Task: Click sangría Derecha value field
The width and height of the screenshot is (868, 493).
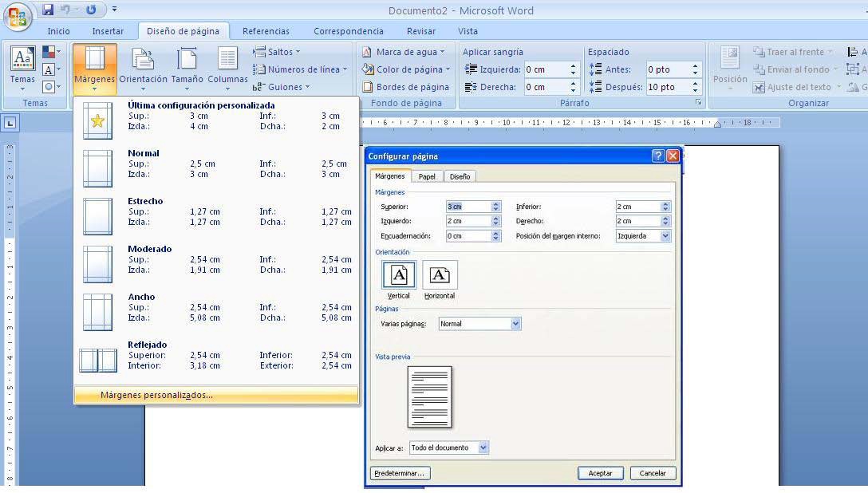Action: (x=546, y=87)
